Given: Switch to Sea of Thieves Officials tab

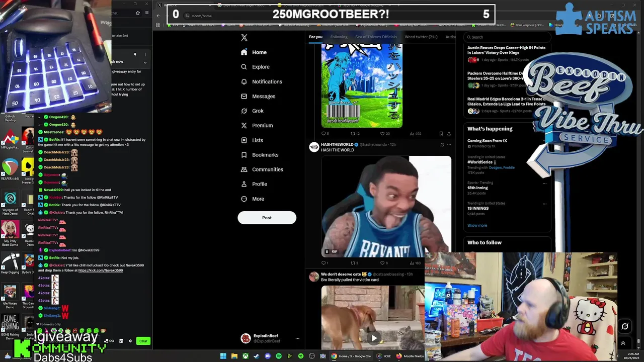Looking at the screenshot, I should 376,37.
